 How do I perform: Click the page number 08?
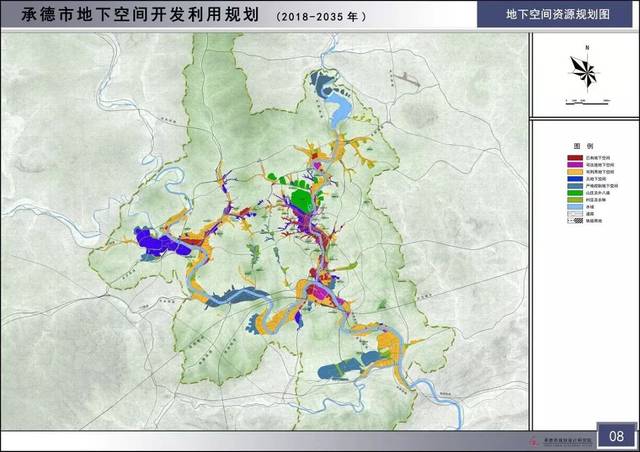coord(616,436)
